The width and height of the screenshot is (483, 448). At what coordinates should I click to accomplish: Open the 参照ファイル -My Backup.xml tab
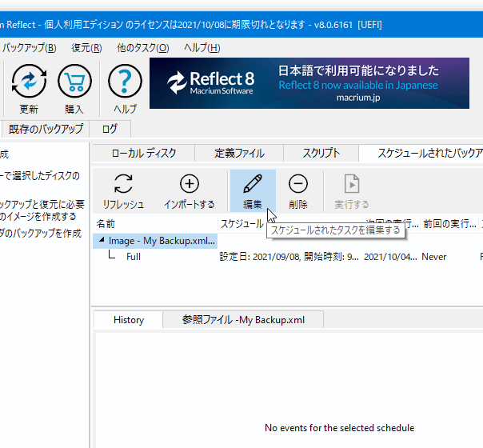tap(243, 320)
